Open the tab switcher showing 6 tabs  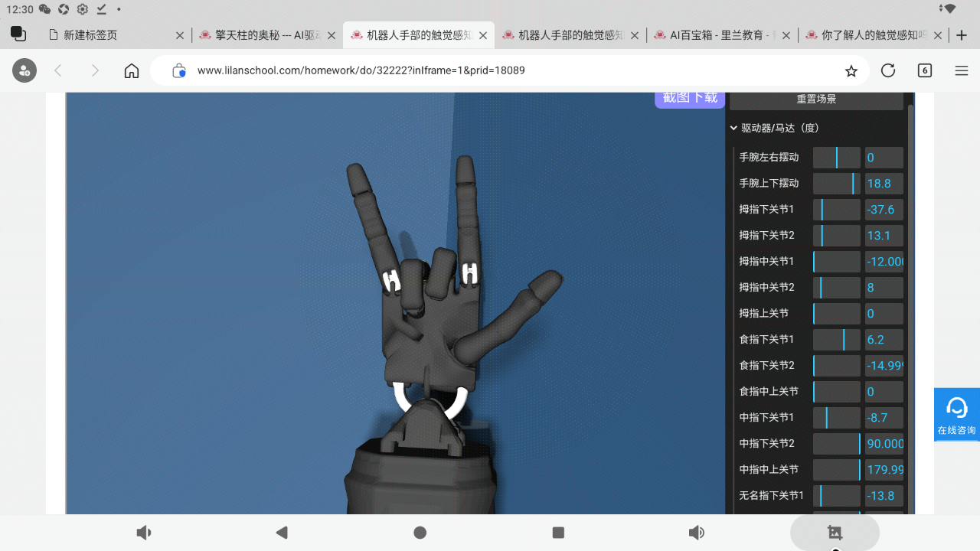[925, 70]
